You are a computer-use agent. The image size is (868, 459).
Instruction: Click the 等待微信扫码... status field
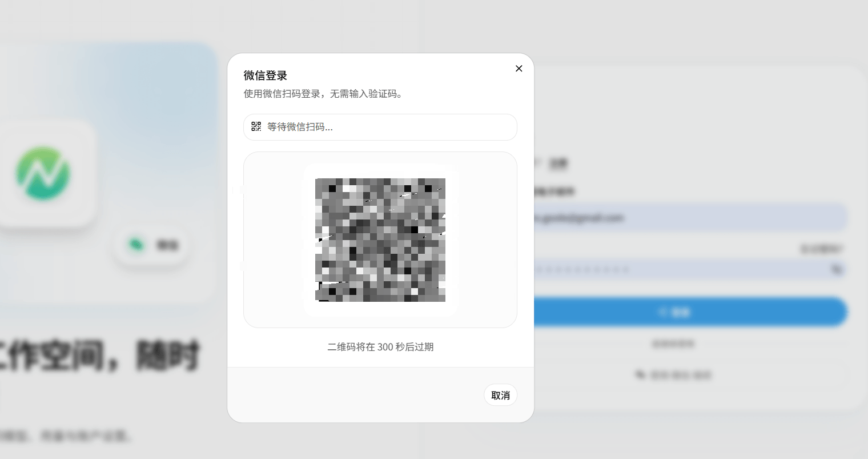click(x=380, y=127)
